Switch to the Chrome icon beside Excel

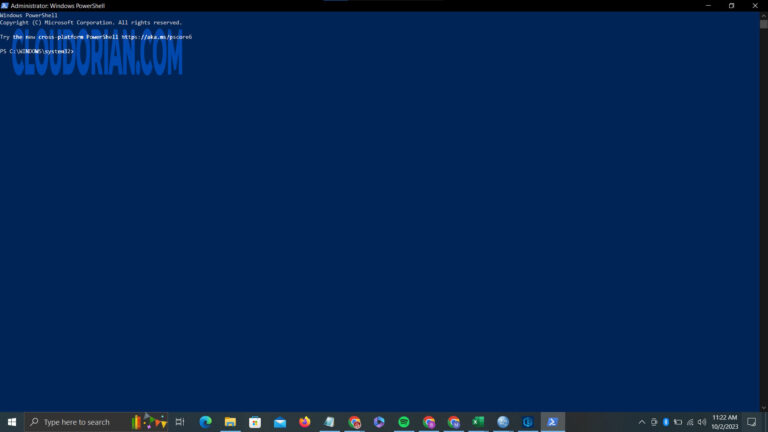click(454, 422)
